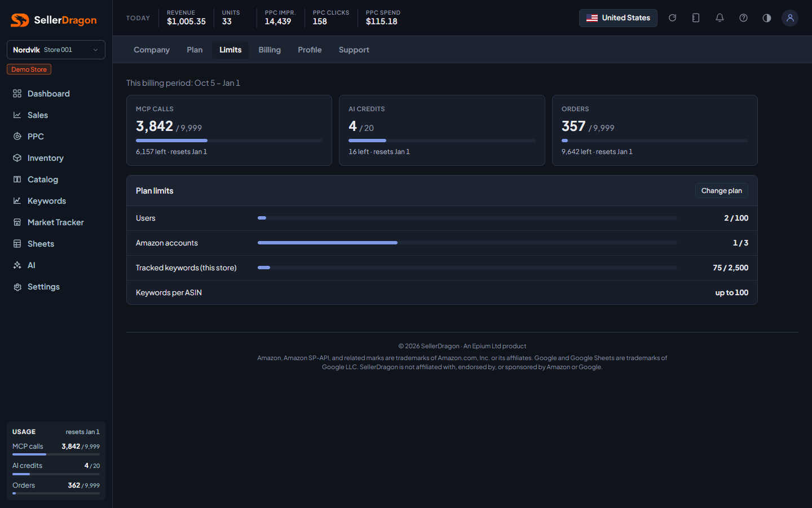Click the sidebar Usage MCP calls entry
The image size is (812, 508).
(56, 449)
